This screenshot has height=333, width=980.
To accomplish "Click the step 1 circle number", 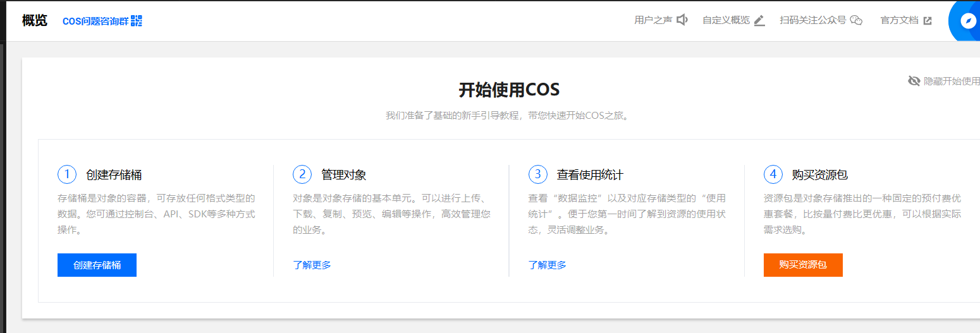I will tap(67, 174).
